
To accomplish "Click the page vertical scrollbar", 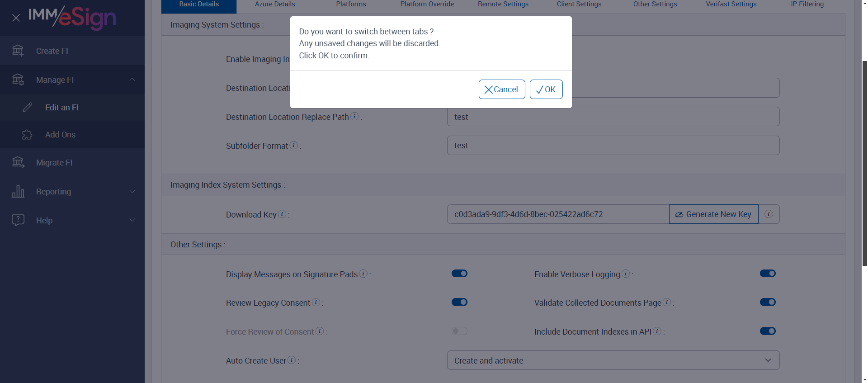I will 864,163.
